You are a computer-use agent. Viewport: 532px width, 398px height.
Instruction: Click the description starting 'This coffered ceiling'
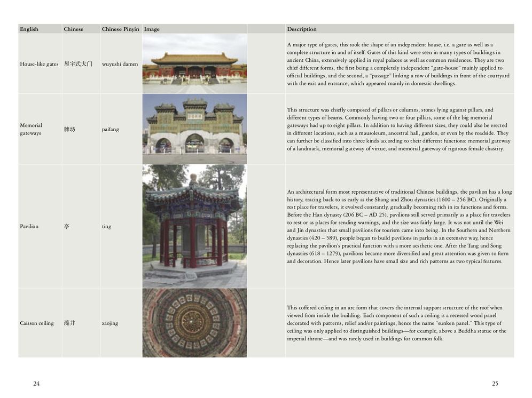coord(397,323)
